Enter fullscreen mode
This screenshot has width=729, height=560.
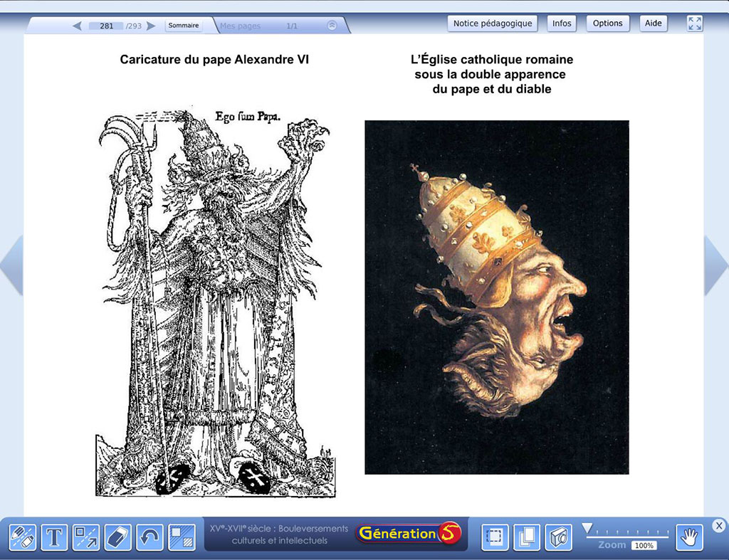pyautogui.click(x=695, y=23)
